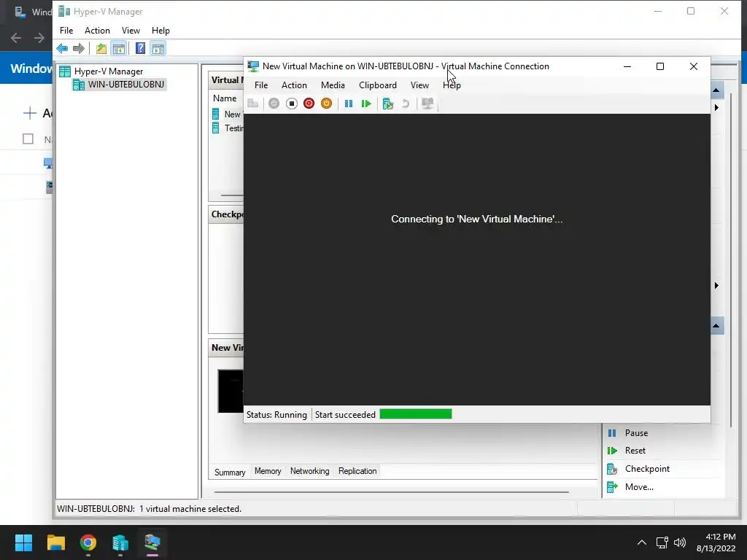Open File menu in Hyper-V Manager

click(x=66, y=31)
